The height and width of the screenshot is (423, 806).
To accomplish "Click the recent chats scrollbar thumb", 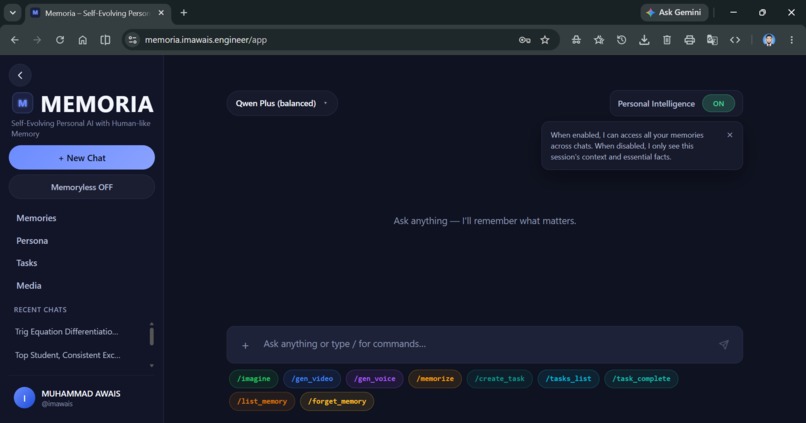I will click(x=152, y=336).
